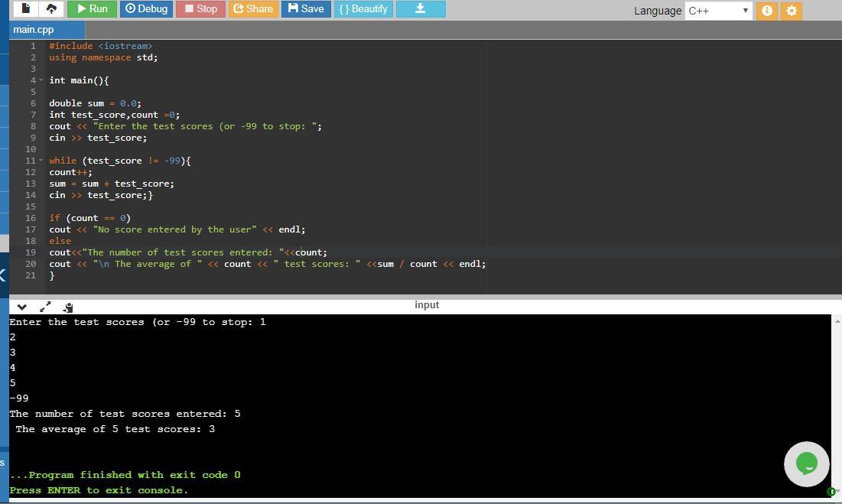The width and height of the screenshot is (842, 504).
Task: Collapse the while loop at line 11
Action: coord(41,161)
